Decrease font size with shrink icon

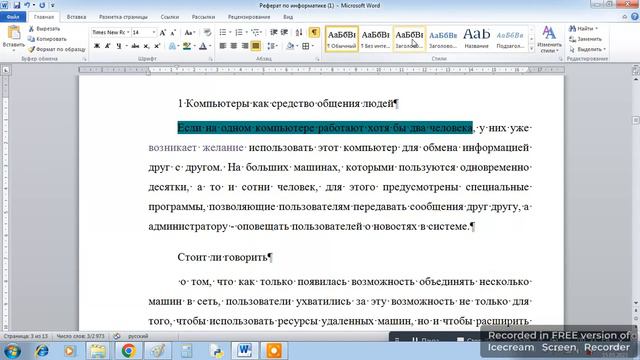click(x=173, y=33)
